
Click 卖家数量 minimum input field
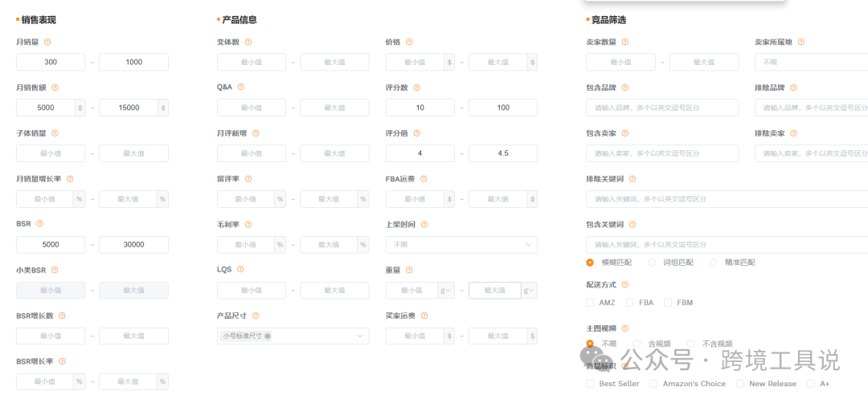tap(620, 62)
